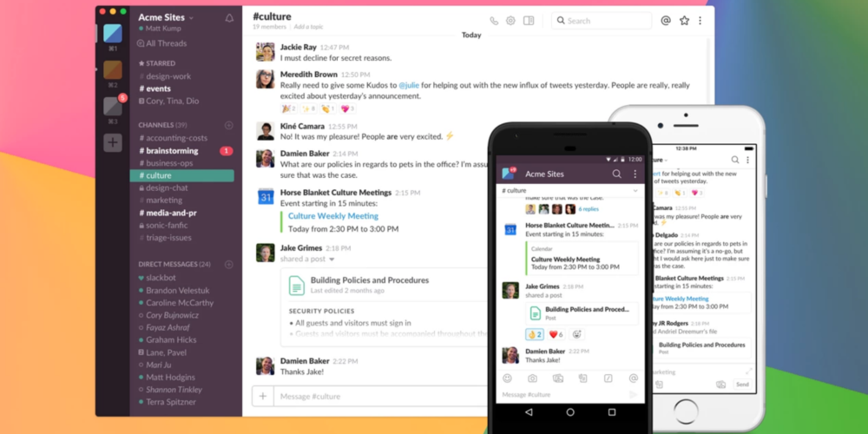Open All Threads in sidebar
The height and width of the screenshot is (434, 868).
(x=161, y=43)
